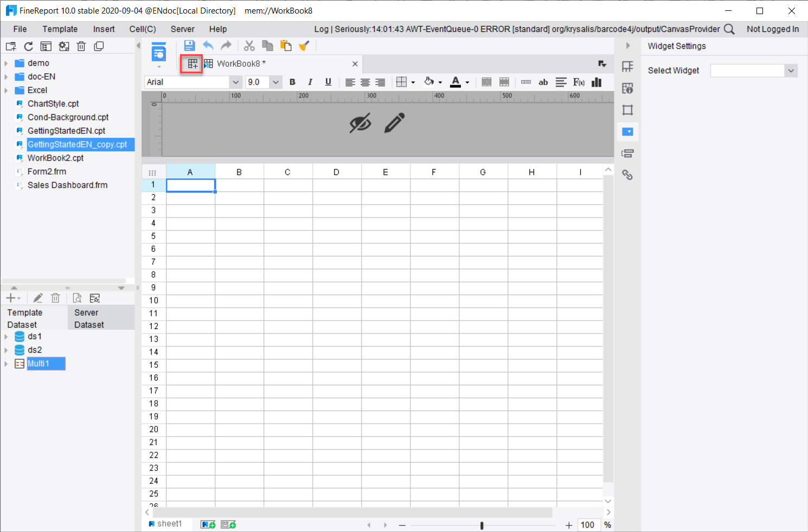Add a new report sheet next to sheet1
The image size is (808, 532).
tap(208, 524)
